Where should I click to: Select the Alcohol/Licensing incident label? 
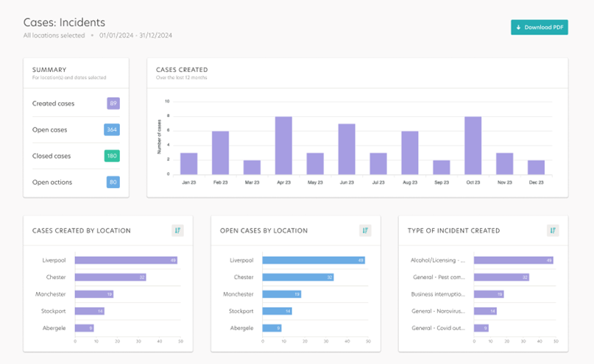coord(437,260)
